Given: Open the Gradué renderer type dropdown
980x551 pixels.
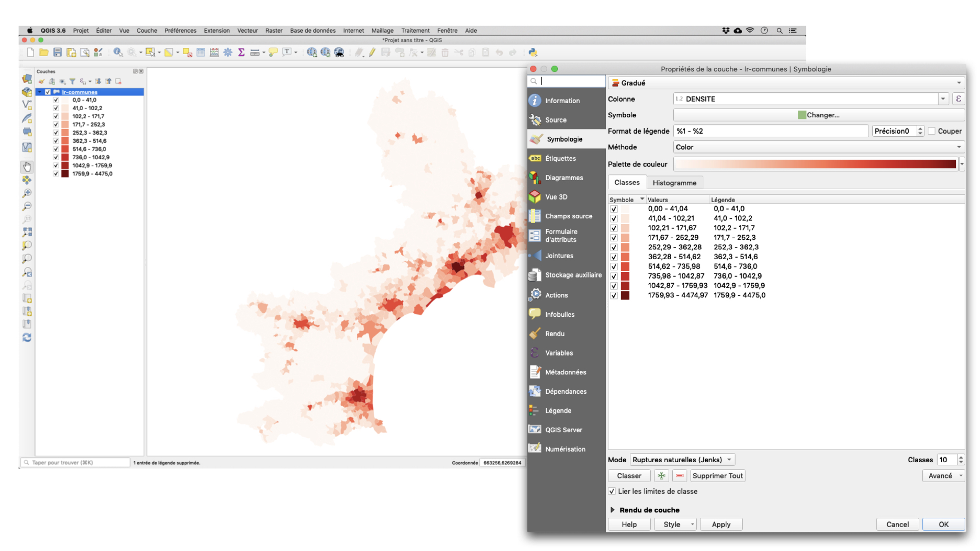Looking at the screenshot, I should click(786, 83).
